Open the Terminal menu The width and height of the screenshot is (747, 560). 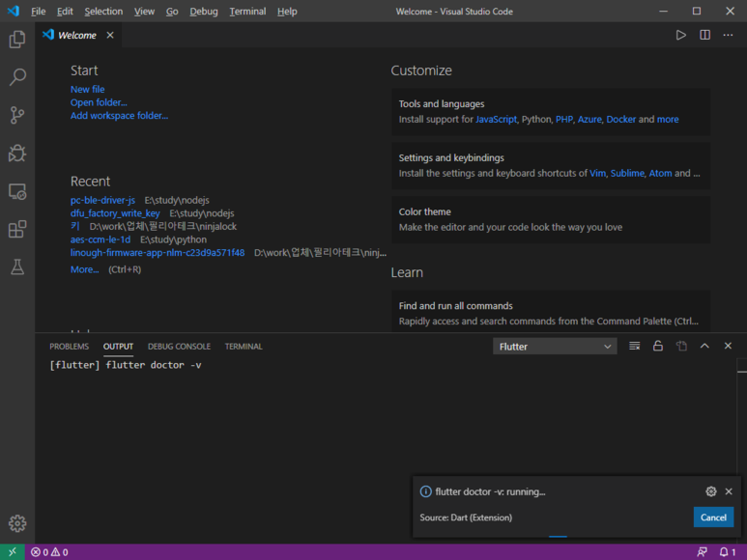pos(247,12)
